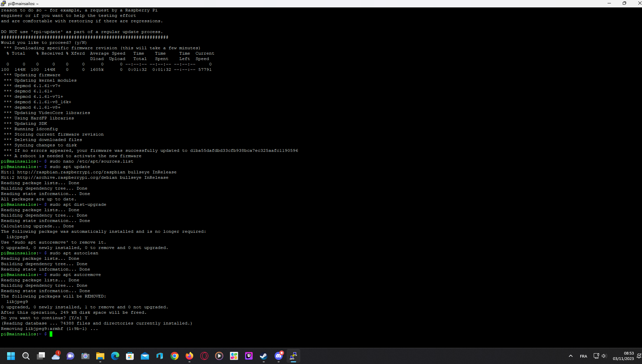This screenshot has height=364, width=642.
Task: Launch Opera browser from taskbar
Action: click(204, 356)
